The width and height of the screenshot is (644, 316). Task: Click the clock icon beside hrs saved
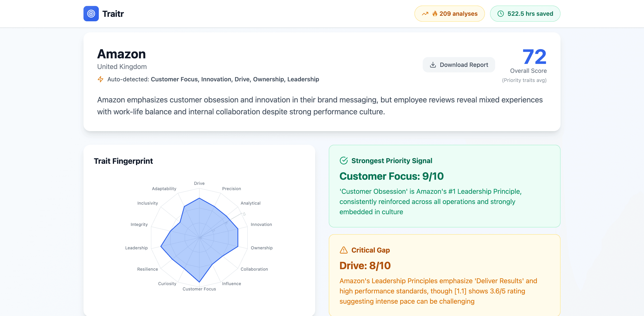click(x=500, y=14)
